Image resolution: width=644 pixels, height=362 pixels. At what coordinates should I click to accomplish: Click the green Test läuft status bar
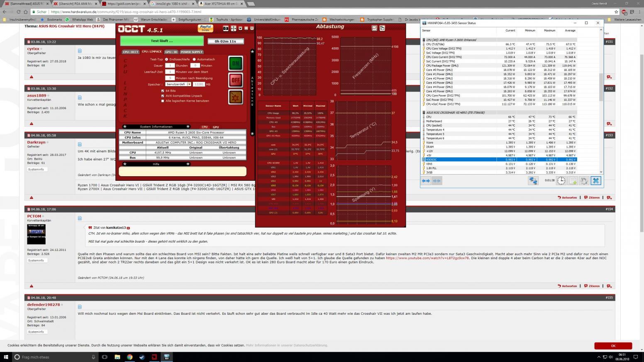[x=162, y=41]
